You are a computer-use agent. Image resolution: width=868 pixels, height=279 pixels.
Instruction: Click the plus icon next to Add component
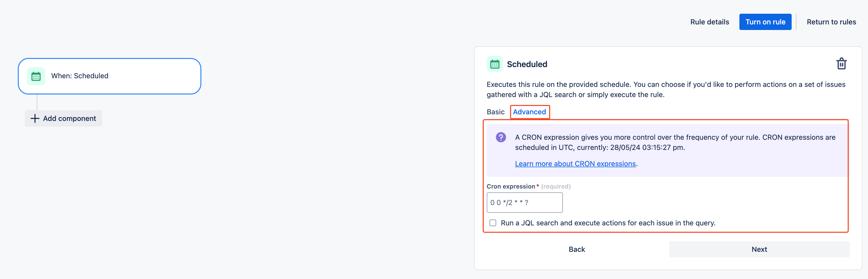point(35,118)
